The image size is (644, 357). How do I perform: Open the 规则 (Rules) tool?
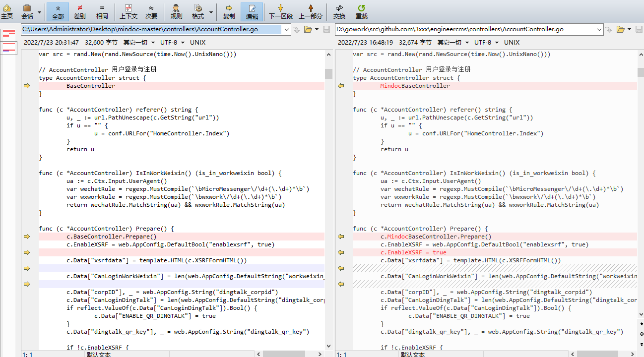coord(176,11)
